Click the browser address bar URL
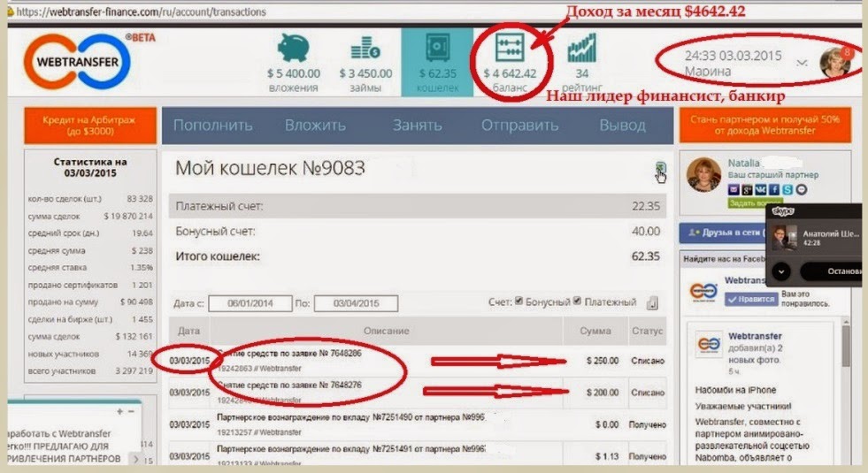The width and height of the screenshot is (868, 473). click(x=142, y=11)
